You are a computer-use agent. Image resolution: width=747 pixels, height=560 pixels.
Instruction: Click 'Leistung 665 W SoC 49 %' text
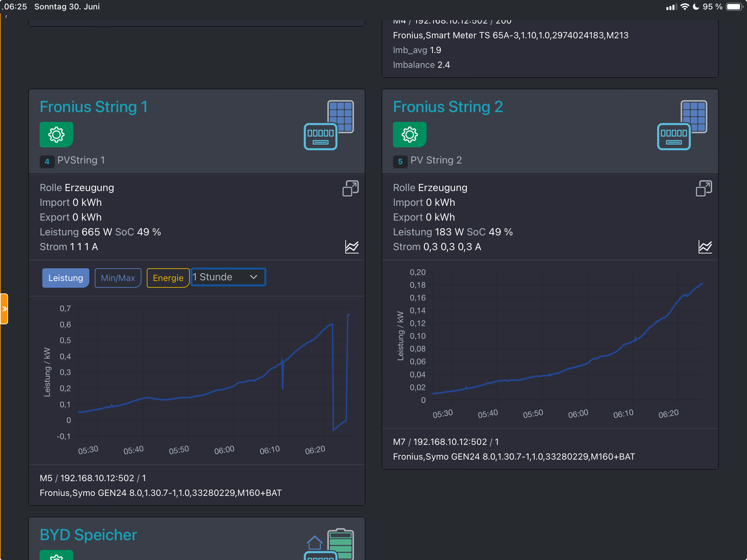100,232
